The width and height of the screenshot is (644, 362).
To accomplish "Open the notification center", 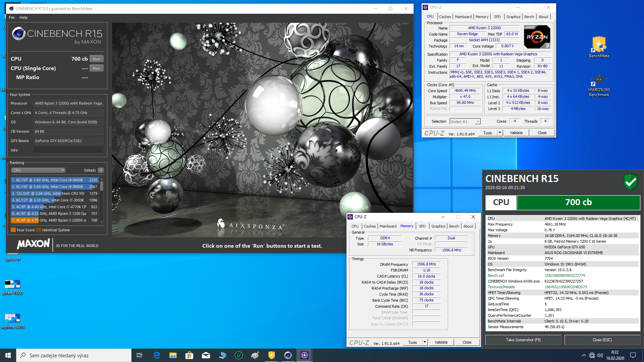I will point(633,355).
